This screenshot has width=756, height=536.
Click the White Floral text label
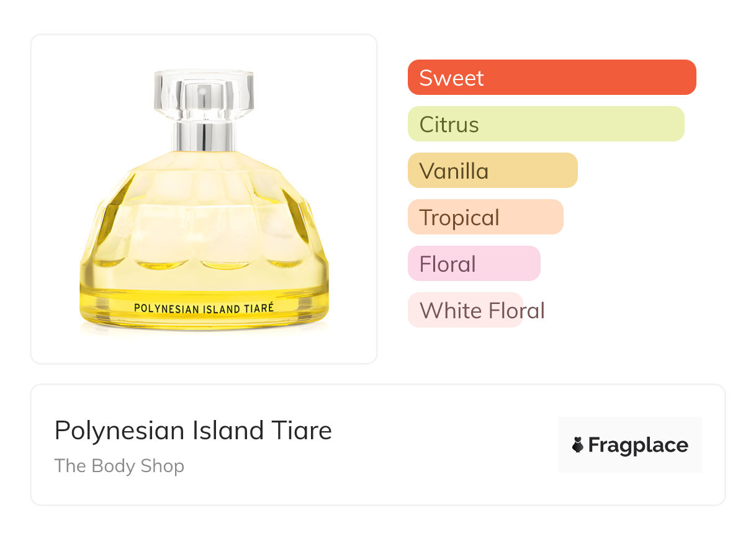point(482,310)
